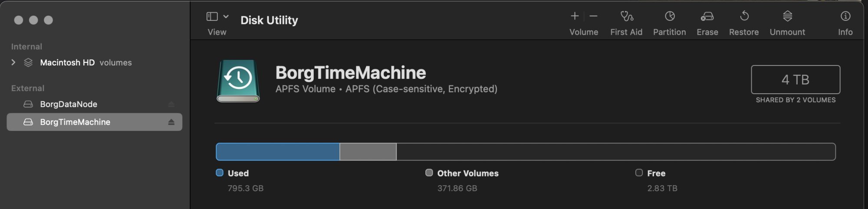Eject BorgTimeMachine from the sidebar
The height and width of the screenshot is (209, 868).
point(171,122)
